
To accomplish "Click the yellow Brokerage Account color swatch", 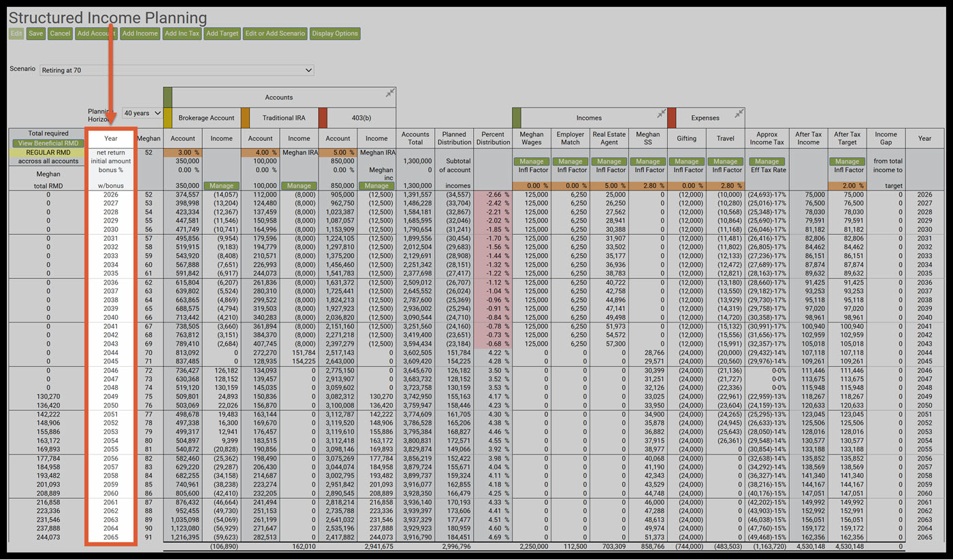I will coord(168,117).
